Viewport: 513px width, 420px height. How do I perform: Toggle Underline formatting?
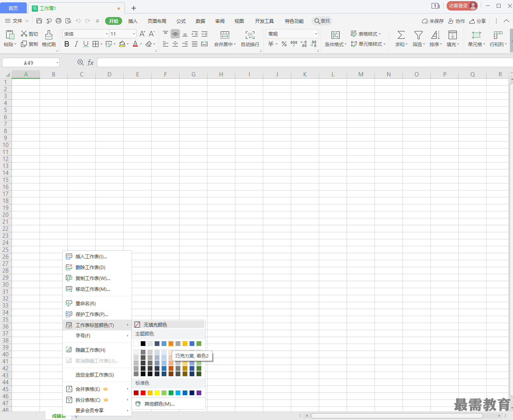(86, 44)
